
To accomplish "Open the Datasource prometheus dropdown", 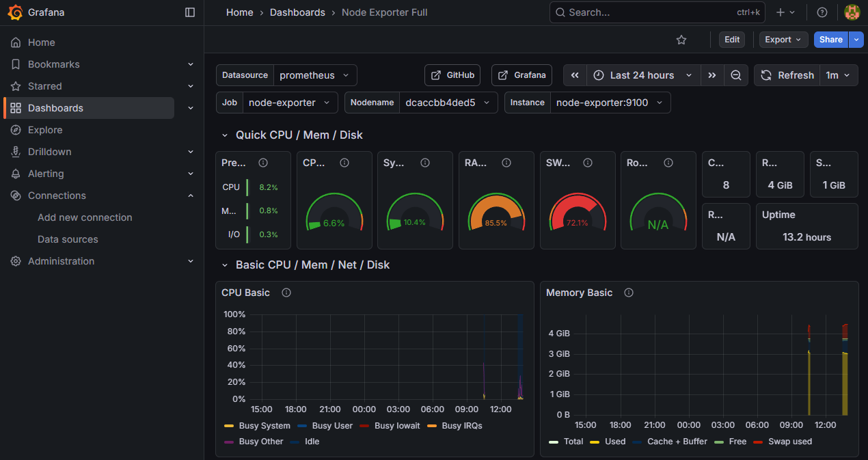I will pyautogui.click(x=314, y=75).
